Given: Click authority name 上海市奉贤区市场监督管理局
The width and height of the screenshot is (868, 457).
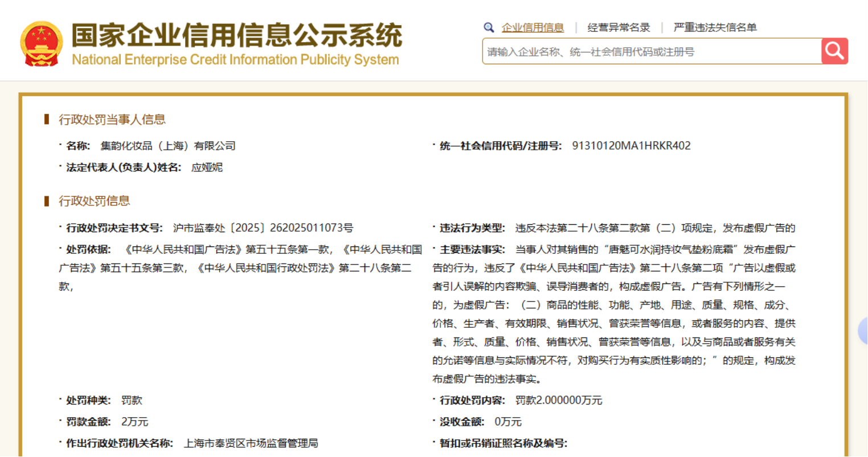Looking at the screenshot, I should click(251, 443).
